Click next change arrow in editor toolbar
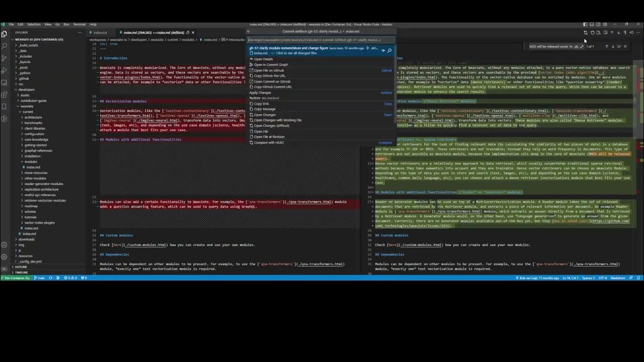 pyautogui.click(x=618, y=33)
